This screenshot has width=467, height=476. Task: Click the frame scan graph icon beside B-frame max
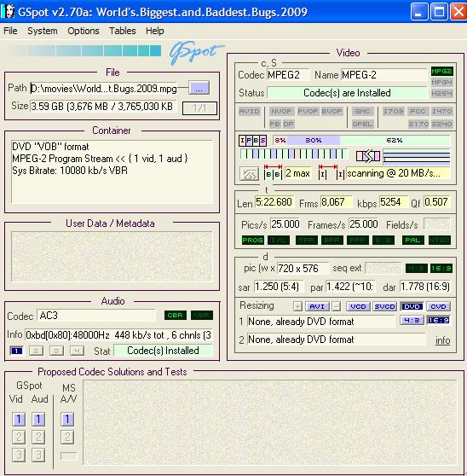pyautogui.click(x=249, y=174)
